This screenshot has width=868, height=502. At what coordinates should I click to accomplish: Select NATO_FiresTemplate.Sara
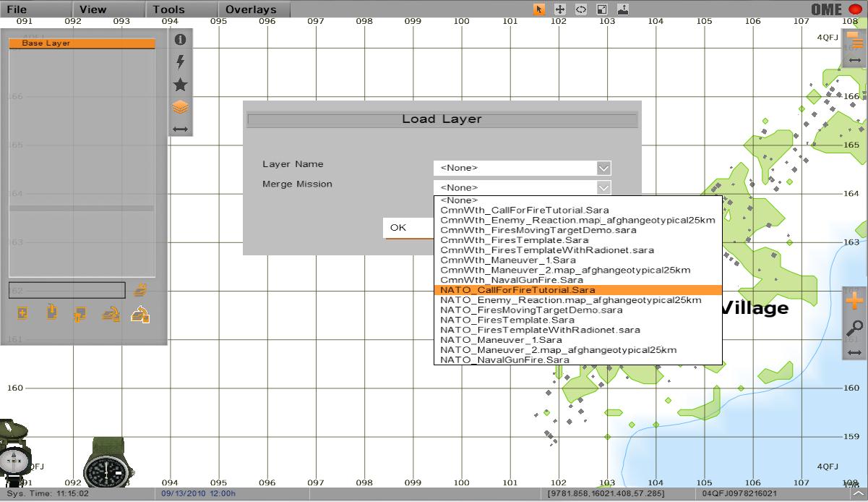(x=578, y=320)
